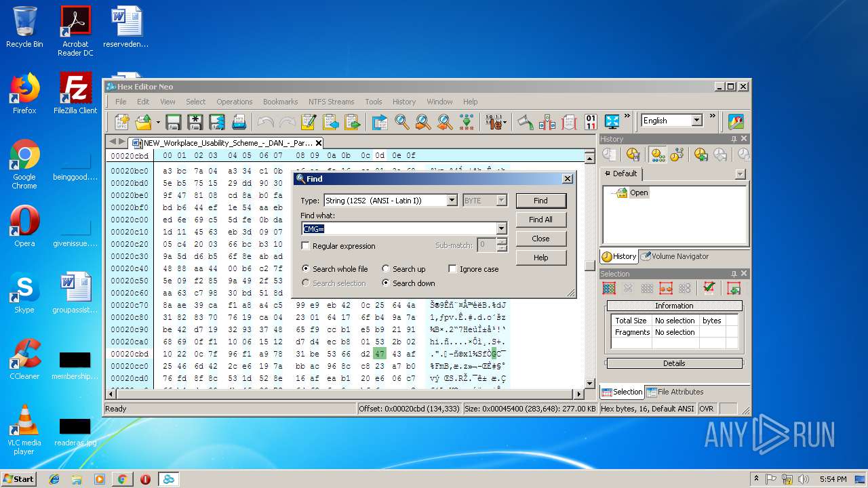The height and width of the screenshot is (488, 868).
Task: Click the Information section header
Action: (x=674, y=306)
